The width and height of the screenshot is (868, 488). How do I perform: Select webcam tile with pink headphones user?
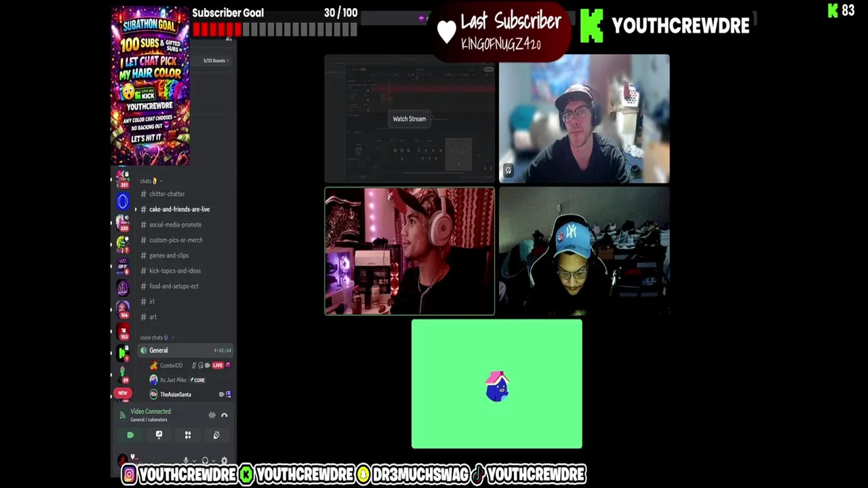pyautogui.click(x=410, y=251)
